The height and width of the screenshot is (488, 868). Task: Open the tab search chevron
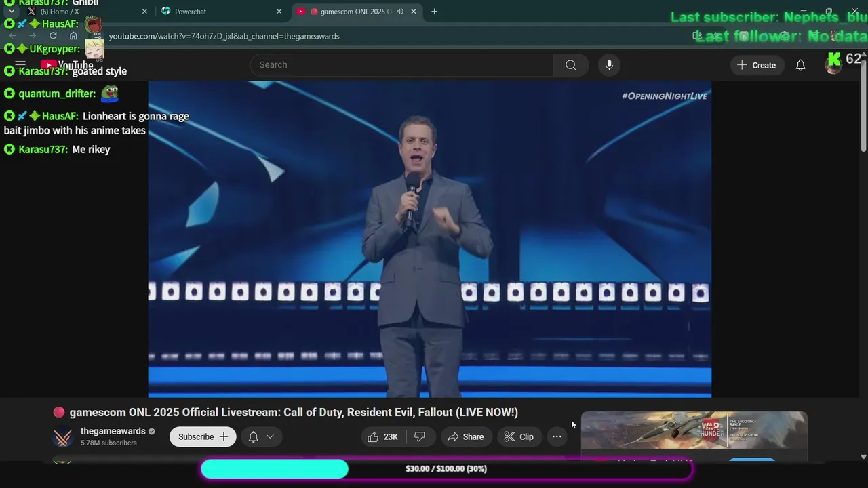click(x=12, y=12)
